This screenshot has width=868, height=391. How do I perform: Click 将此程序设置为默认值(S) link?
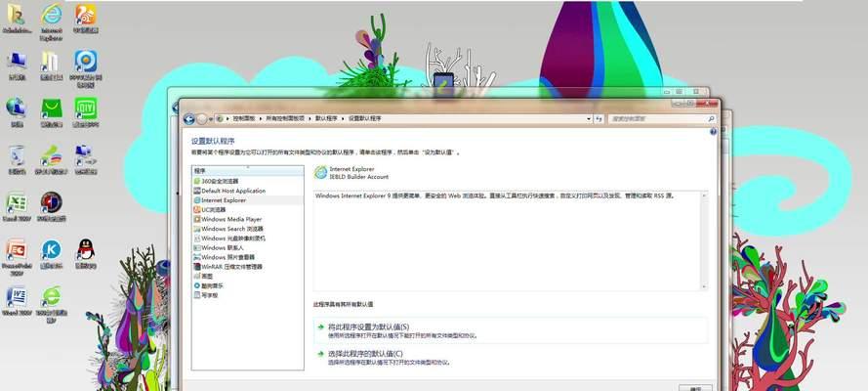pos(368,327)
